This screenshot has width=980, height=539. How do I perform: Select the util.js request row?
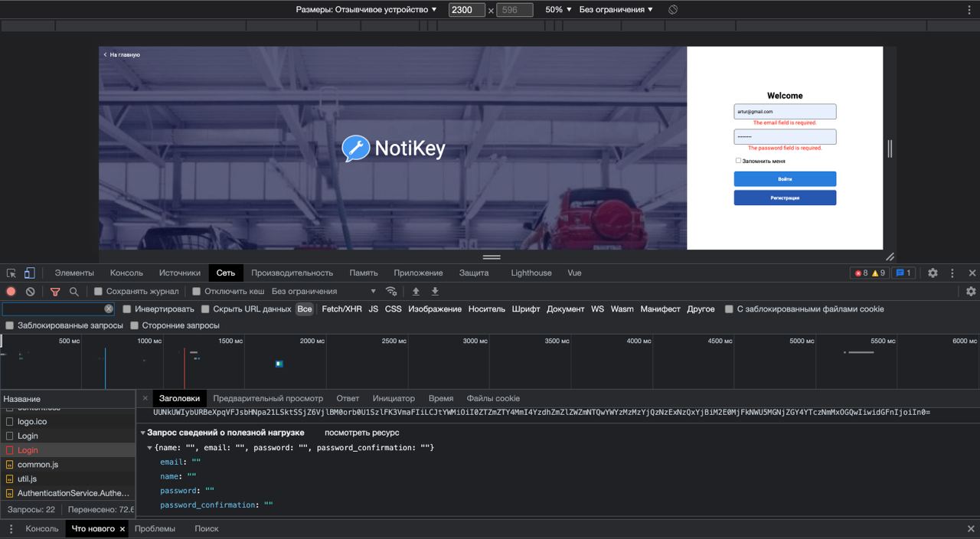(x=67, y=479)
